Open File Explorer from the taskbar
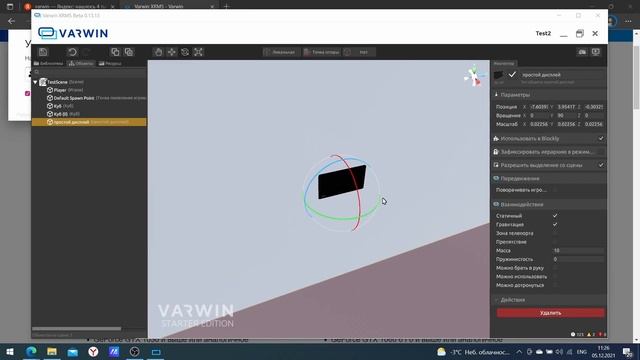The width and height of the screenshot is (640, 360). (51, 351)
